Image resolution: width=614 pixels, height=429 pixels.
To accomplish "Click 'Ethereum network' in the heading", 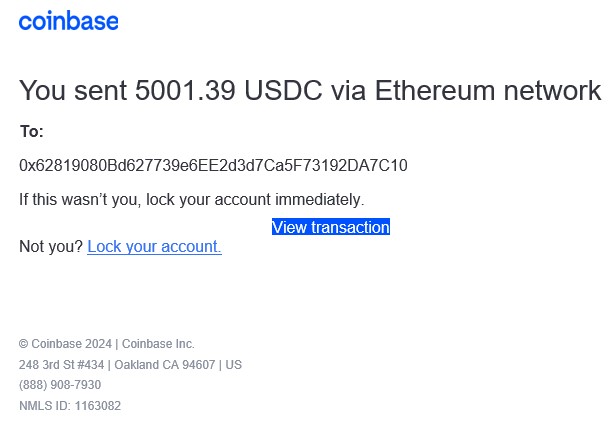I will click(488, 91).
